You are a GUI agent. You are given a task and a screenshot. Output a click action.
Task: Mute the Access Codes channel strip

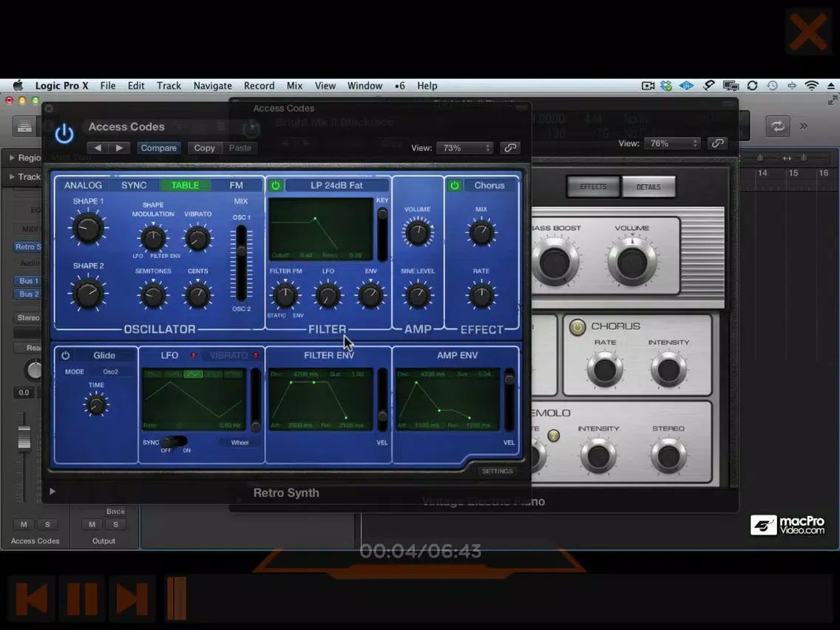[x=24, y=524]
